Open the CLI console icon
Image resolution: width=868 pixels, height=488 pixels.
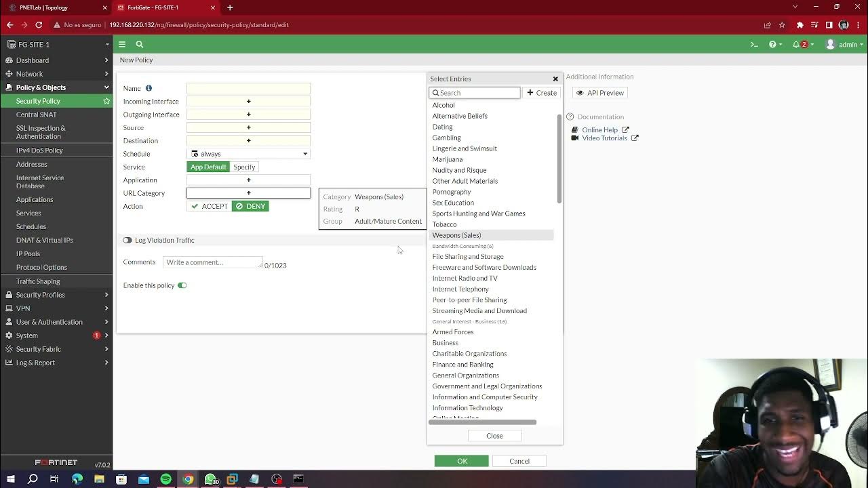[754, 44]
